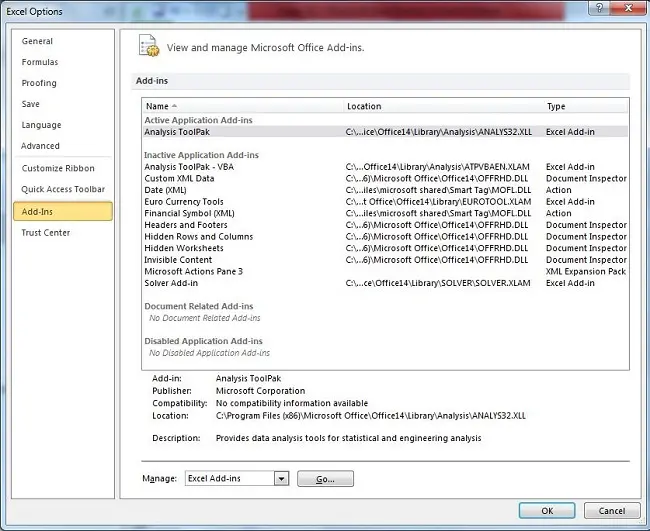Select the Date (XML) add-in
This screenshot has height=531, width=650.
(385, 190)
